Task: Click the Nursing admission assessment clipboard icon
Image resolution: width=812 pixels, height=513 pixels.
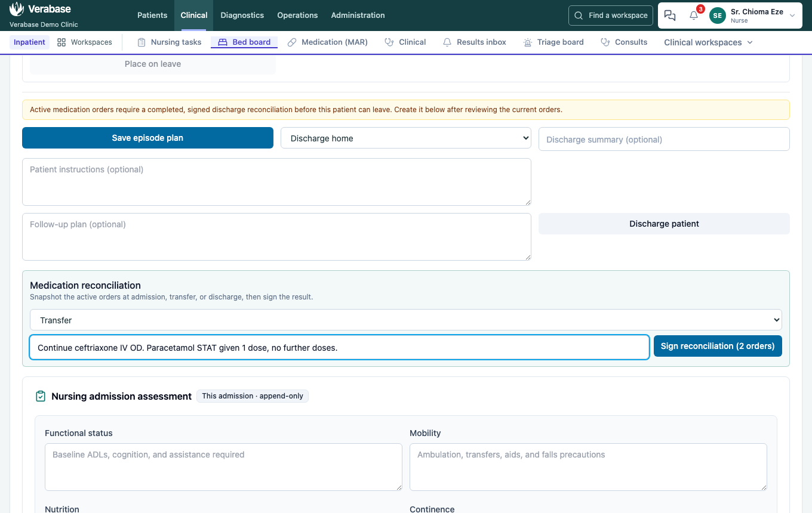Action: (x=41, y=396)
